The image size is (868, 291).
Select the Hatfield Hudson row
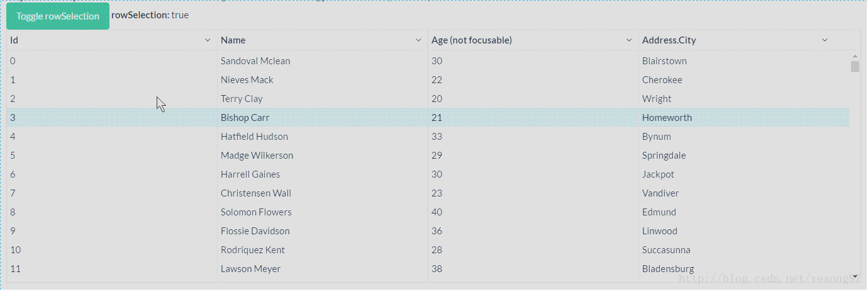point(254,137)
